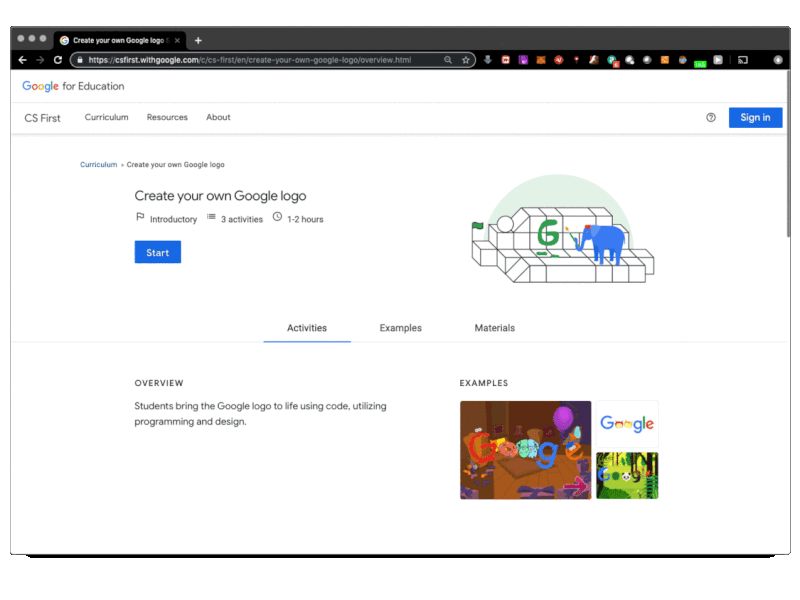The height and width of the screenshot is (600, 800).
Task: Reload the page with refresh icon
Action: coord(58,60)
